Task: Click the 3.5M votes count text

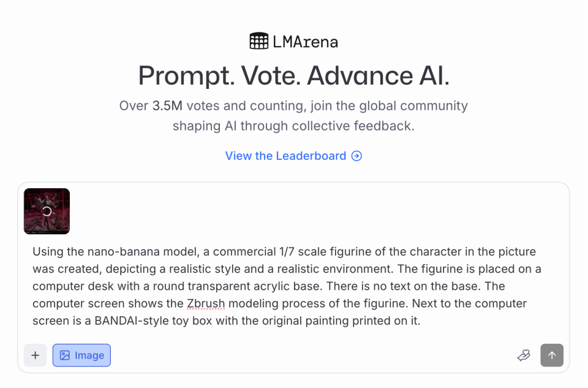Action: point(167,105)
